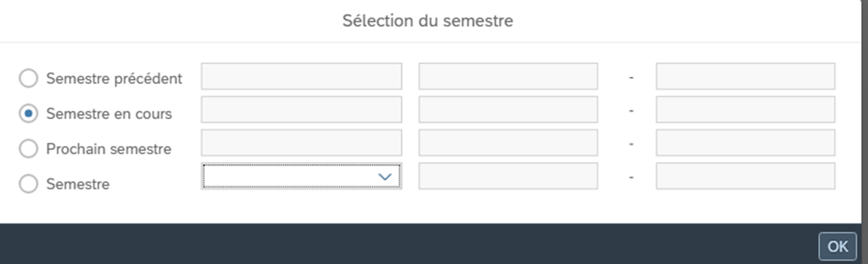Click first field beside 'Prochain semestre'
Screen dimensions: 868x264
(x=301, y=143)
